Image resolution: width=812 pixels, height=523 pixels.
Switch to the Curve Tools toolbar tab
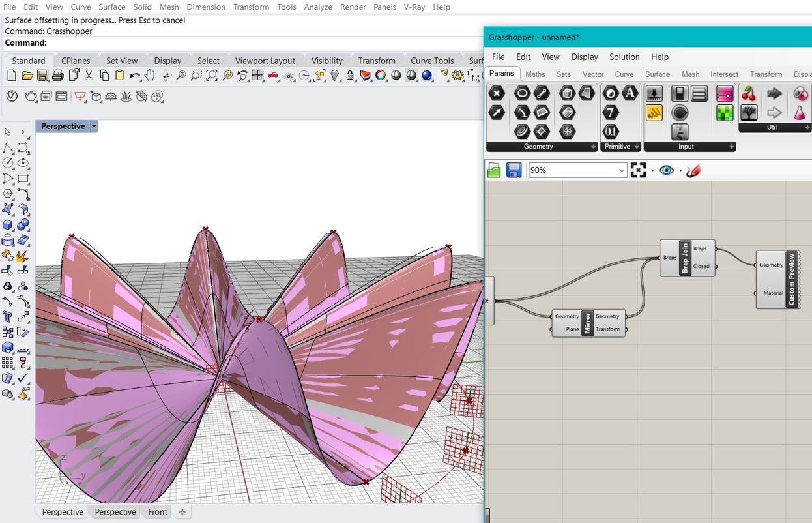pos(431,61)
